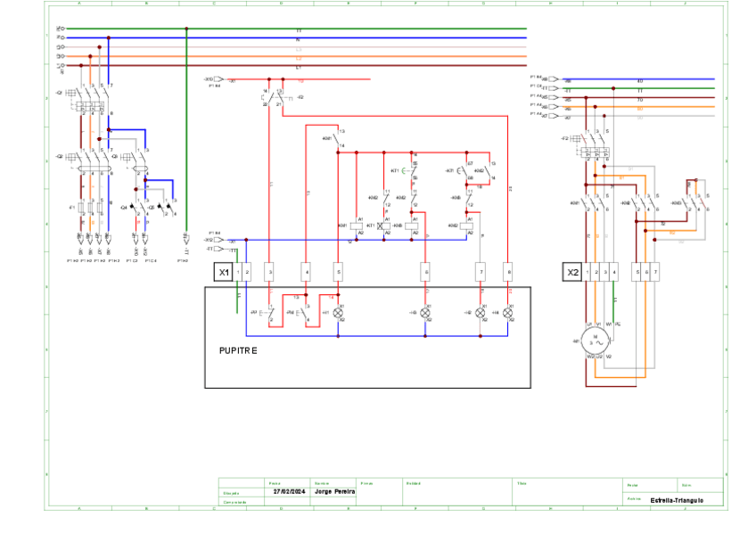Viewport: 756px width, 534px height.
Task: Click the Estrella-Triangulo file name field
Action: tap(676, 500)
